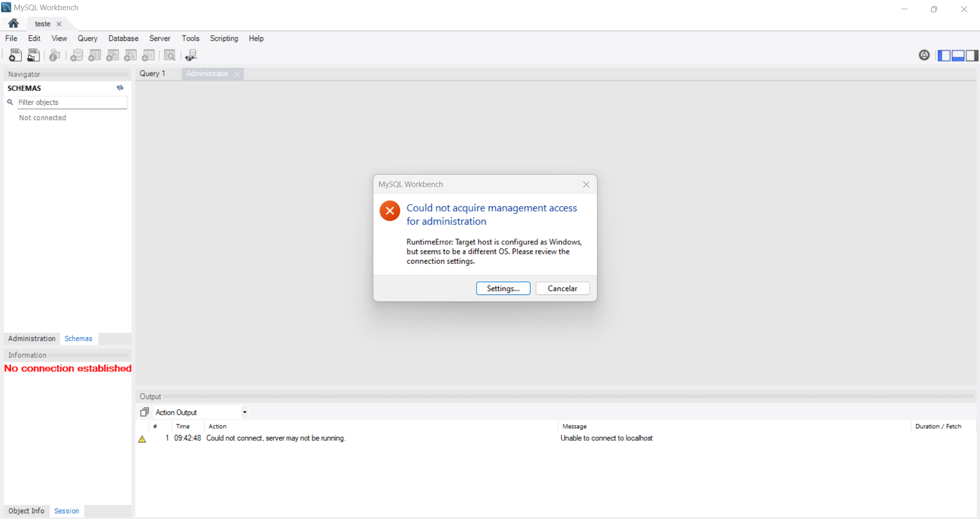The image size is (980, 519).
Task: Click the 'Unable to connect to localhost' message
Action: 606,438
